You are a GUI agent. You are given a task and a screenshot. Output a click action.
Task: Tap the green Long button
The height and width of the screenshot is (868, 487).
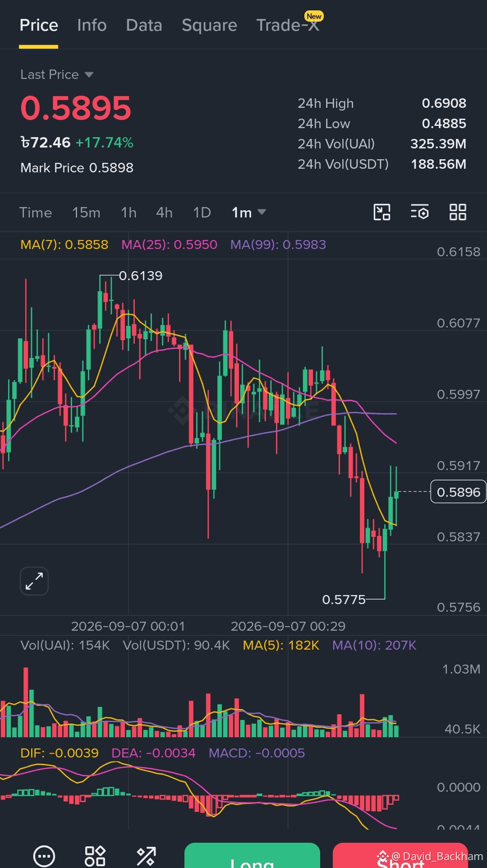tap(252, 855)
